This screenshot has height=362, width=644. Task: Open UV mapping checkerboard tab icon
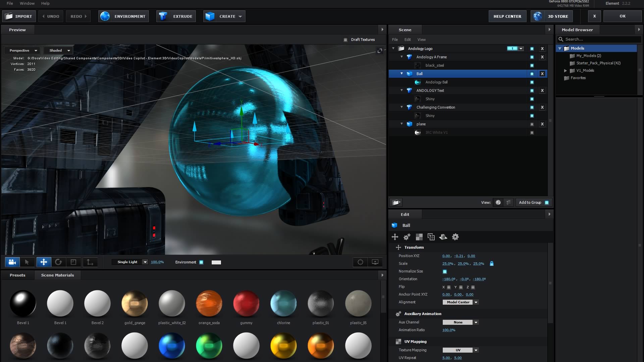[x=419, y=237]
